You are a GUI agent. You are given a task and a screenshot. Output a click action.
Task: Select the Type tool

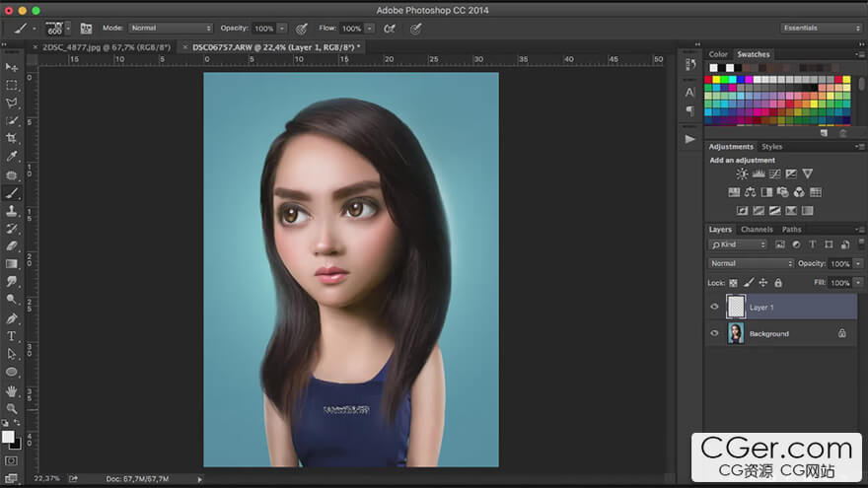pos(11,336)
